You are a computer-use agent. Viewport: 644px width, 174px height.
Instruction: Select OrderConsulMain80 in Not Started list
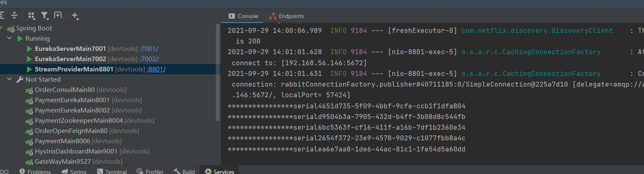pos(65,90)
